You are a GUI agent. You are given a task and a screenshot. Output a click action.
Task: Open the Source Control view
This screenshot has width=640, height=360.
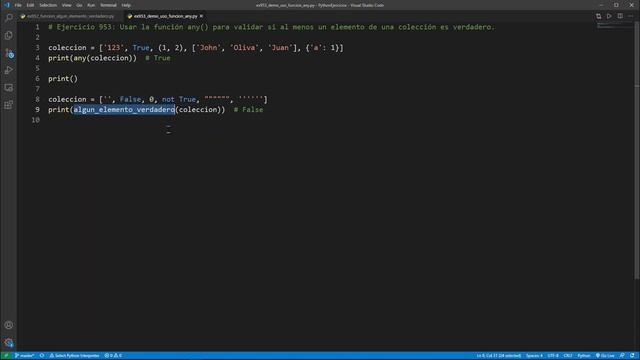pyautogui.click(x=9, y=53)
